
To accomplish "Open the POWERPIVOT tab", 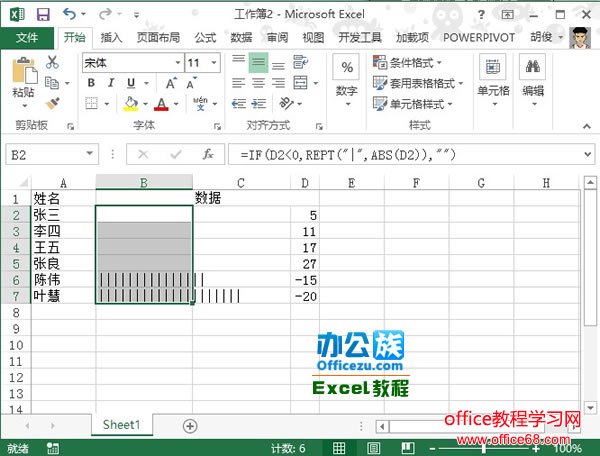I will pos(479,37).
